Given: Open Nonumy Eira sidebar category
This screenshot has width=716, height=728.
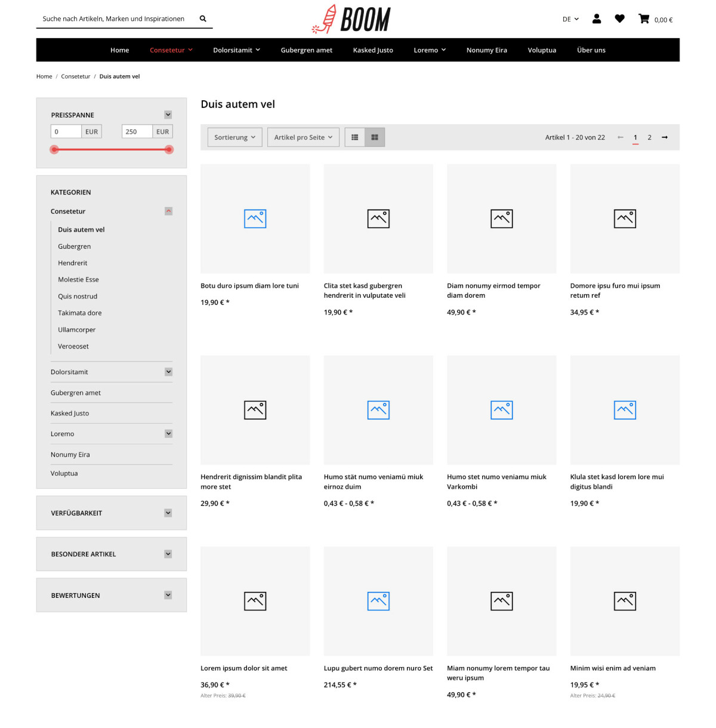Looking at the screenshot, I should point(70,455).
